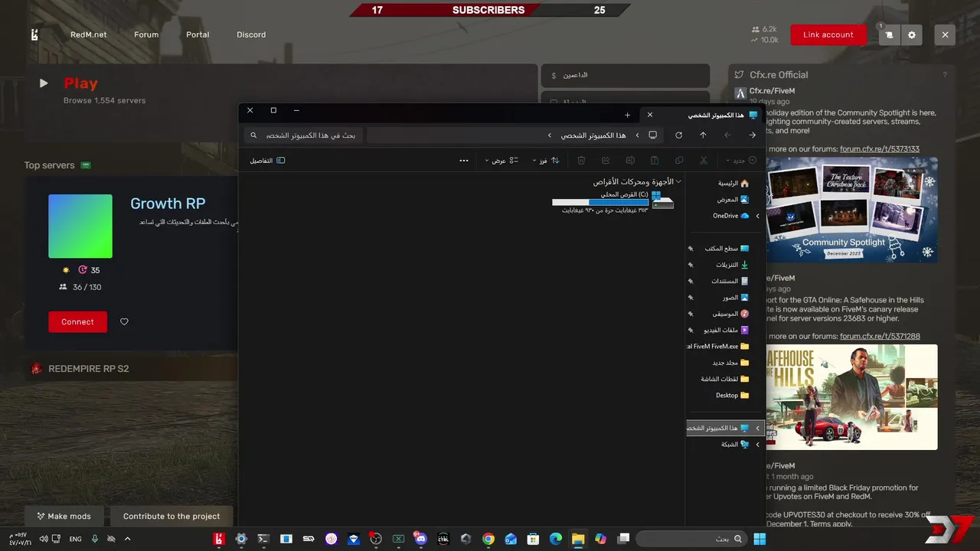Viewport: 980px width, 551px height.
Task: Expand the هذا الكمبيوتر الشخصي sidebar chevron
Action: 758,428
